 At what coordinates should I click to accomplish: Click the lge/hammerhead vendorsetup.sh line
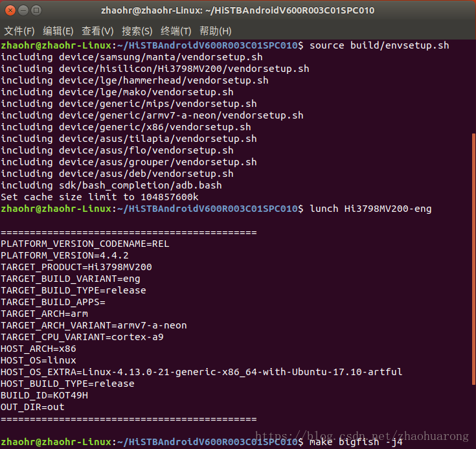click(x=135, y=80)
